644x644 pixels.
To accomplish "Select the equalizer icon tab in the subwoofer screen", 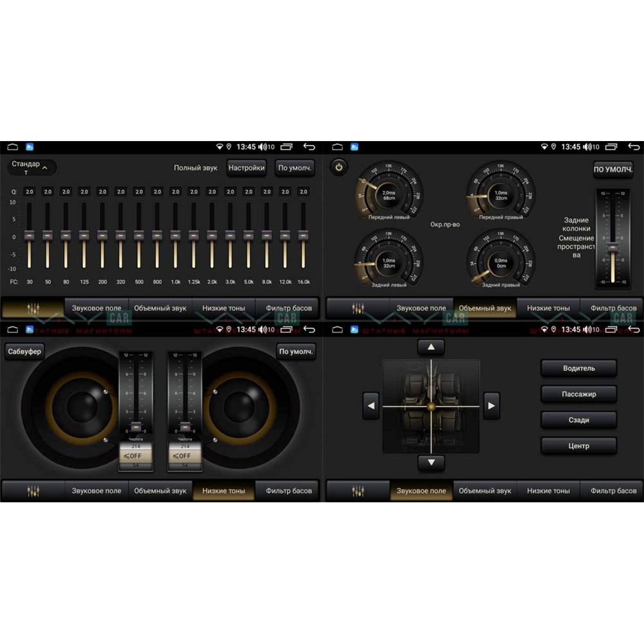I will click(33, 491).
